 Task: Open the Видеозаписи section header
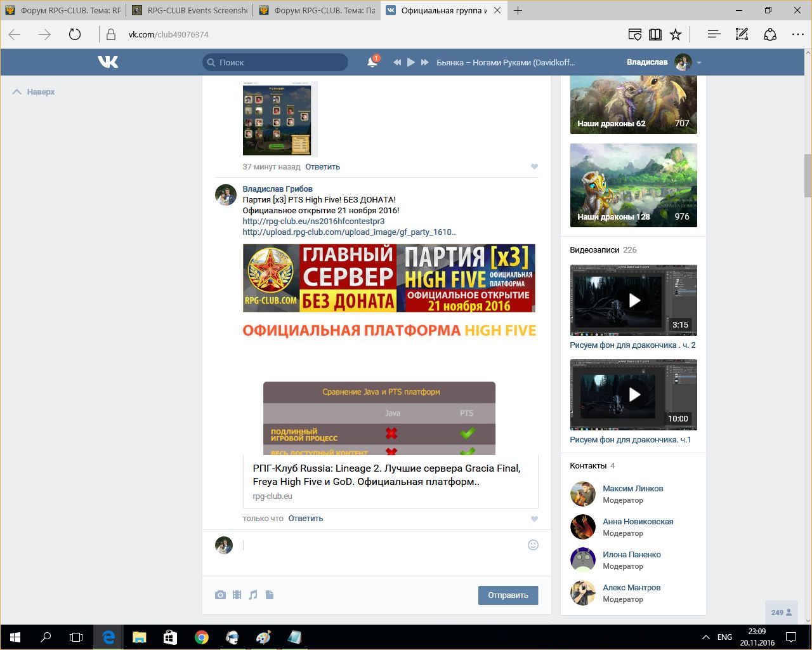(603, 250)
